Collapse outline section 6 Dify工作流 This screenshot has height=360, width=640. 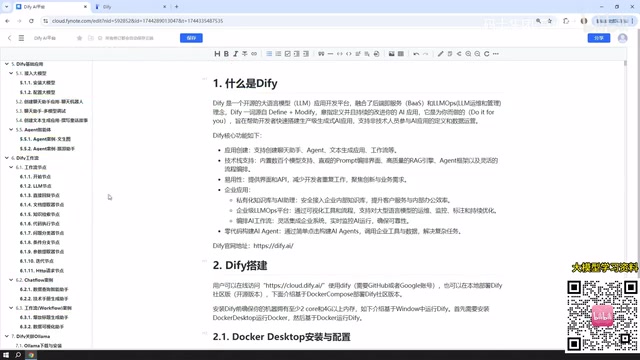click(7, 158)
